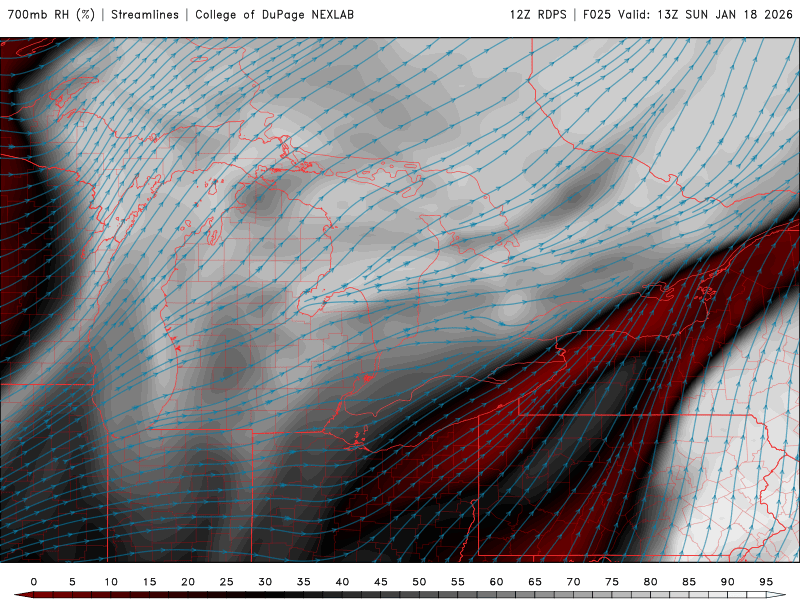The height and width of the screenshot is (600, 800).
Task: Select the colorbar label "65"
Action: (x=535, y=582)
